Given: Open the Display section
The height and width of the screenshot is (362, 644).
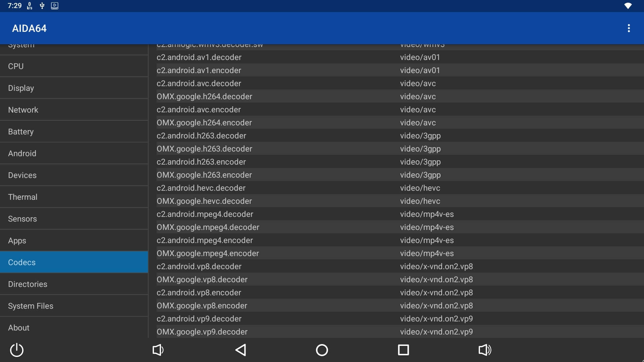Looking at the screenshot, I should tap(74, 88).
